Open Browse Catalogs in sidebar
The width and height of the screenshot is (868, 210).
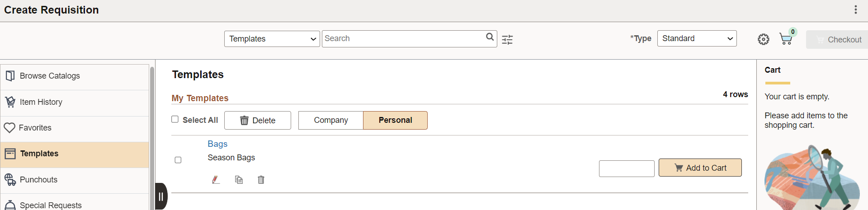[75, 76]
